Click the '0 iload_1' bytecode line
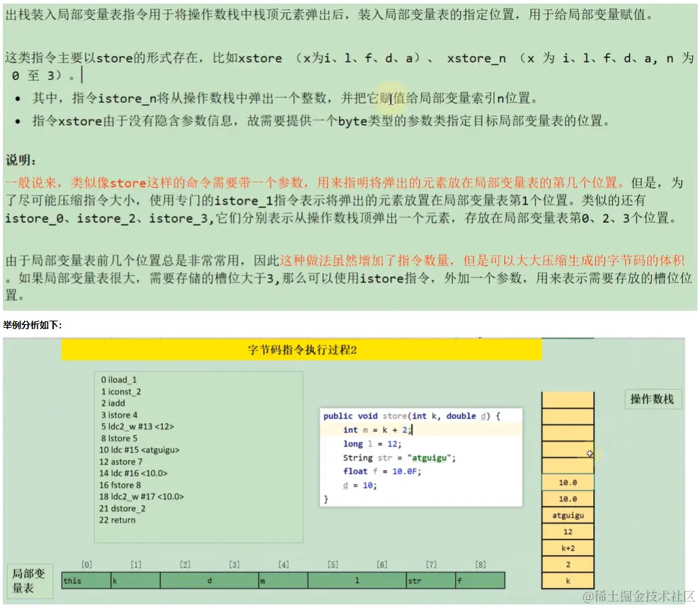 119,380
